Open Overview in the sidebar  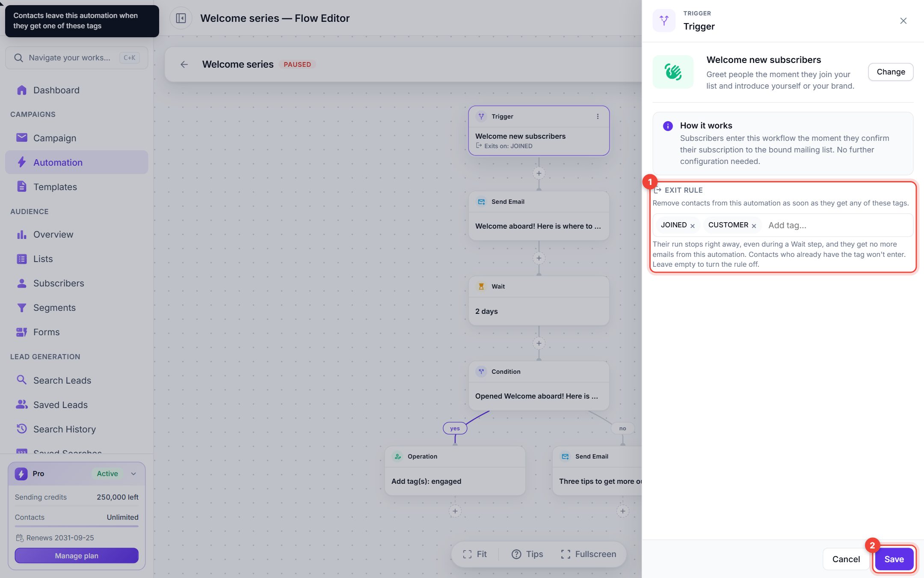(77, 234)
